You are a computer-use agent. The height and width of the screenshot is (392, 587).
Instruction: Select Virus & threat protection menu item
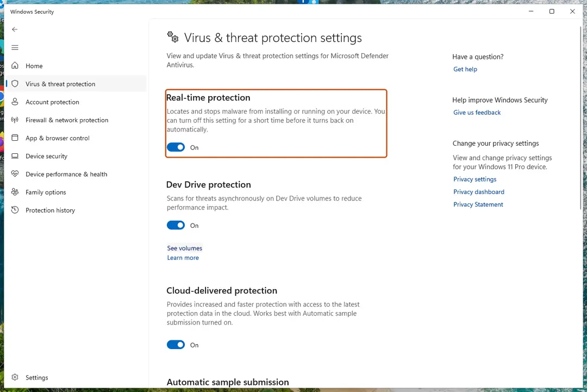click(76, 84)
